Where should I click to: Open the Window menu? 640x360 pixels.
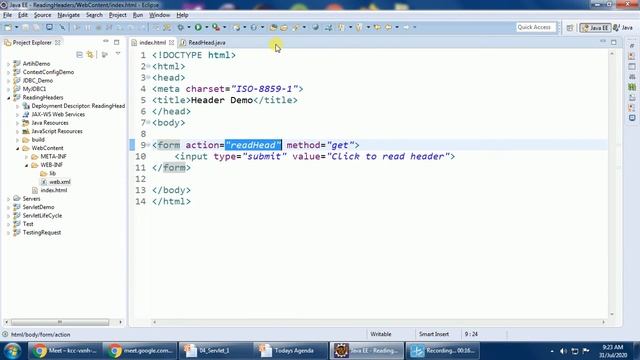click(x=160, y=15)
